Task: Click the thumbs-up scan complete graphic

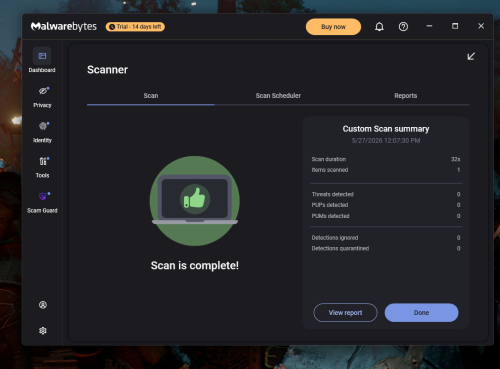Action: pos(195,201)
